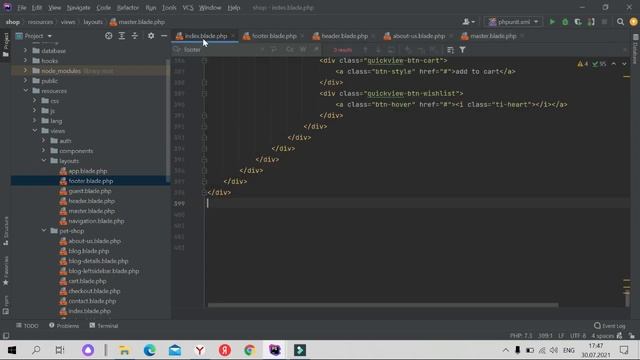The height and width of the screenshot is (360, 640).
Task: Start debugging with the green bug icon
Action: tap(565, 22)
